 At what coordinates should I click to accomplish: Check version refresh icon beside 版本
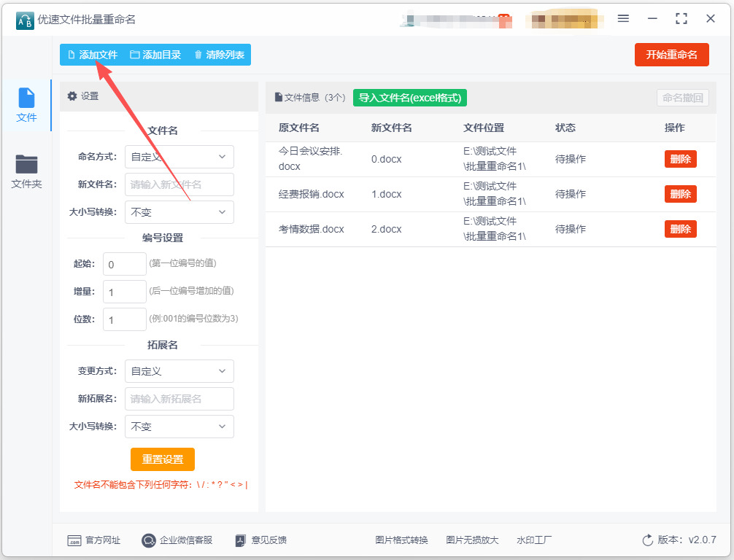tap(647, 540)
